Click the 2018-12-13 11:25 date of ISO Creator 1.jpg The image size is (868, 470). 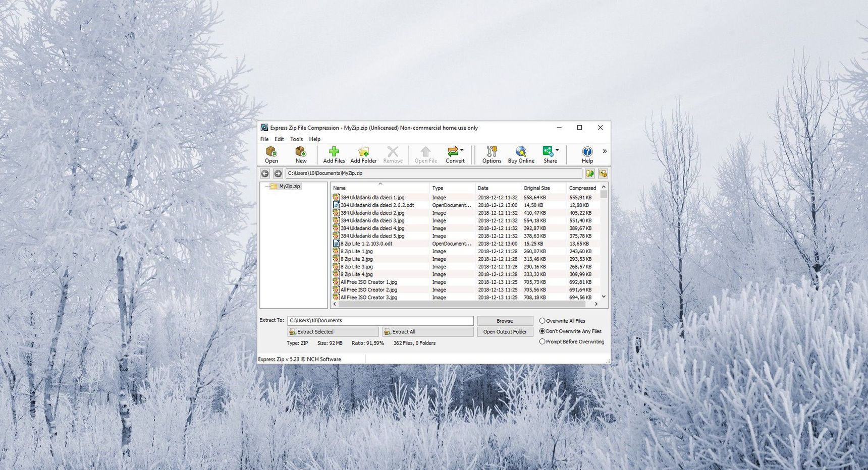(498, 282)
